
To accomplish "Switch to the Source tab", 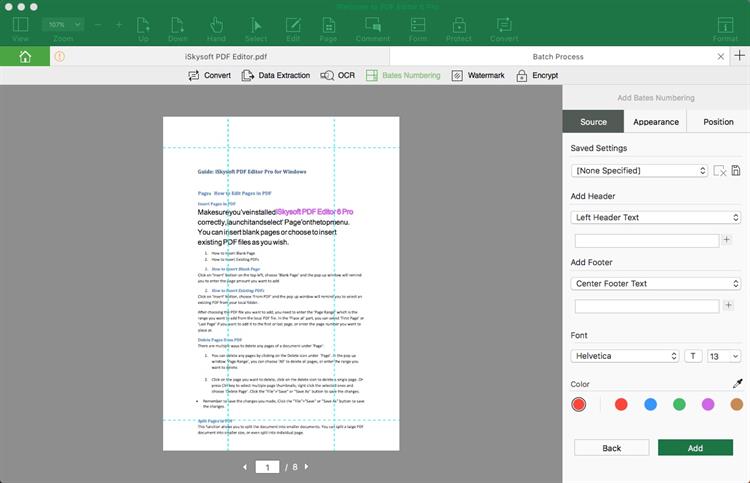I will pyautogui.click(x=593, y=121).
